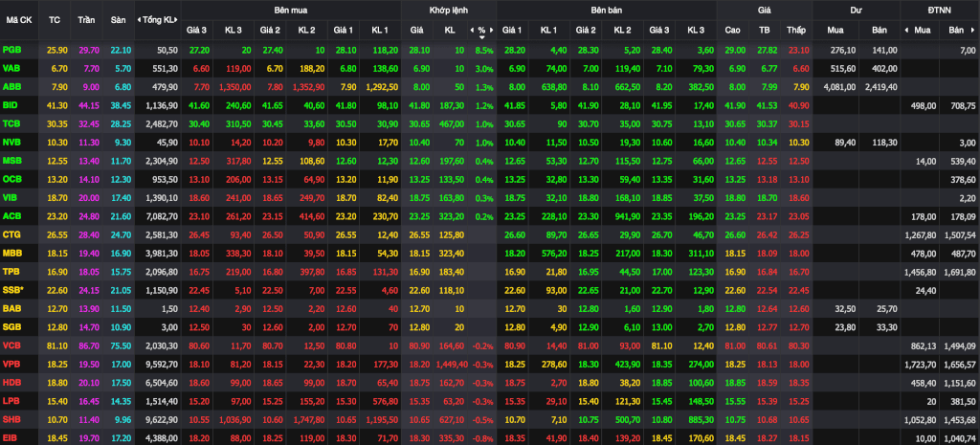Open the EIB stock ticker
This screenshot has width=980, height=445.
[10, 438]
